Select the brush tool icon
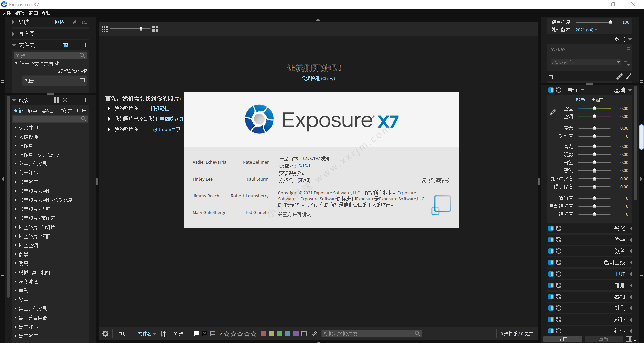The width and height of the screenshot is (644, 343). point(628,77)
